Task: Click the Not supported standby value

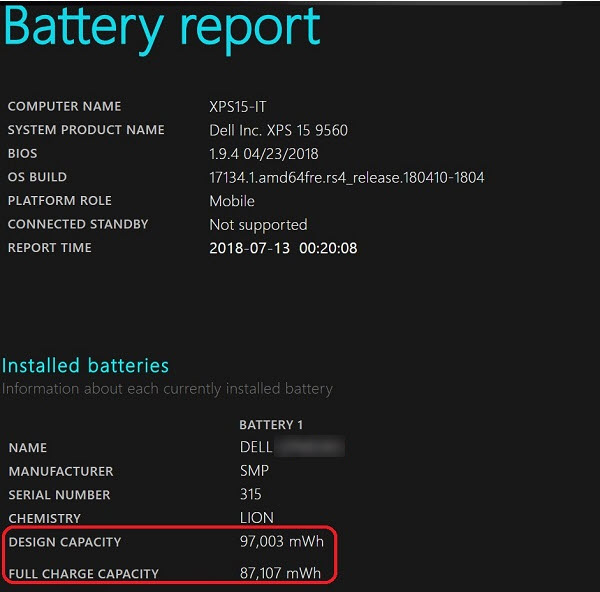Action: point(258,225)
